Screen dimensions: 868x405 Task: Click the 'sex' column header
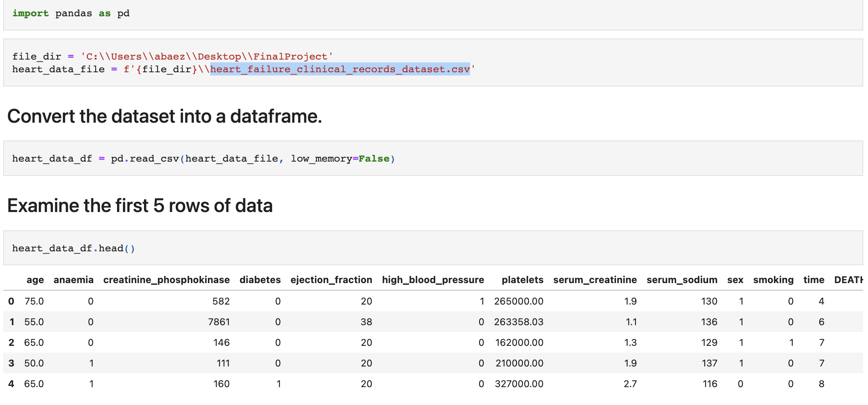(735, 280)
